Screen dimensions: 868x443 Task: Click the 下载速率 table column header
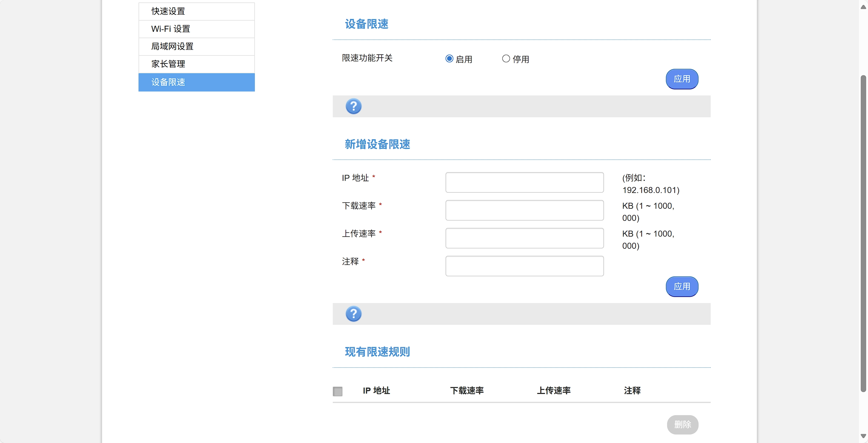pyautogui.click(x=467, y=391)
